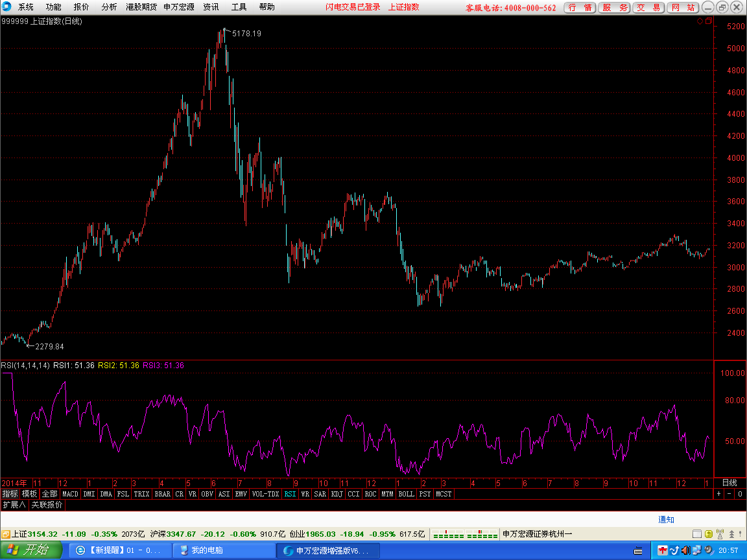Select the TRIX indicator tab
The height and width of the screenshot is (560, 747).
(x=141, y=494)
